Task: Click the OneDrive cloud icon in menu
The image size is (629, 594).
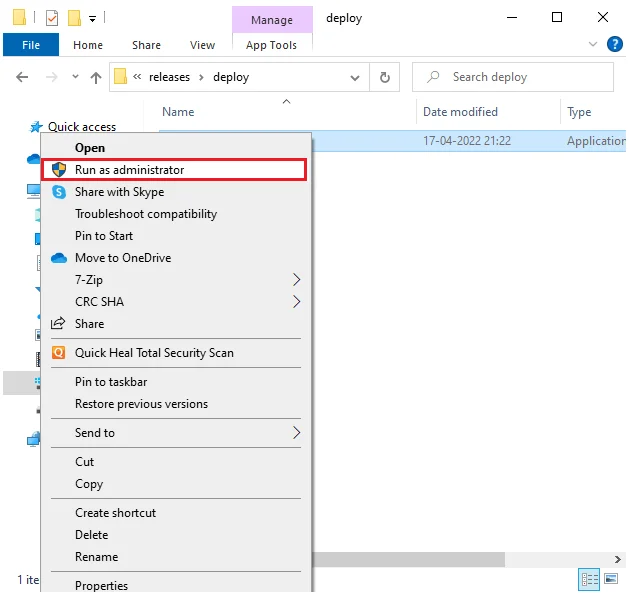Action: coord(59,258)
